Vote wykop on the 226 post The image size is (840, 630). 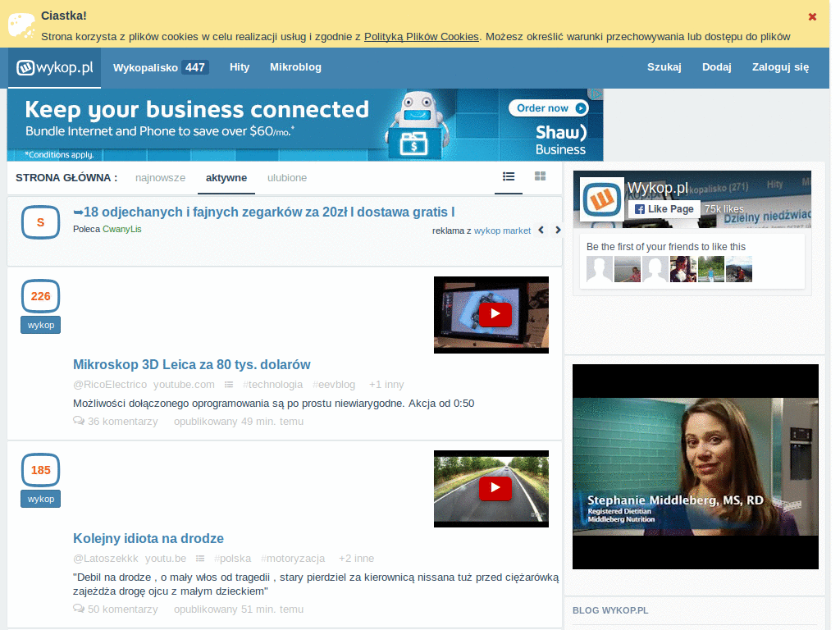click(40, 325)
